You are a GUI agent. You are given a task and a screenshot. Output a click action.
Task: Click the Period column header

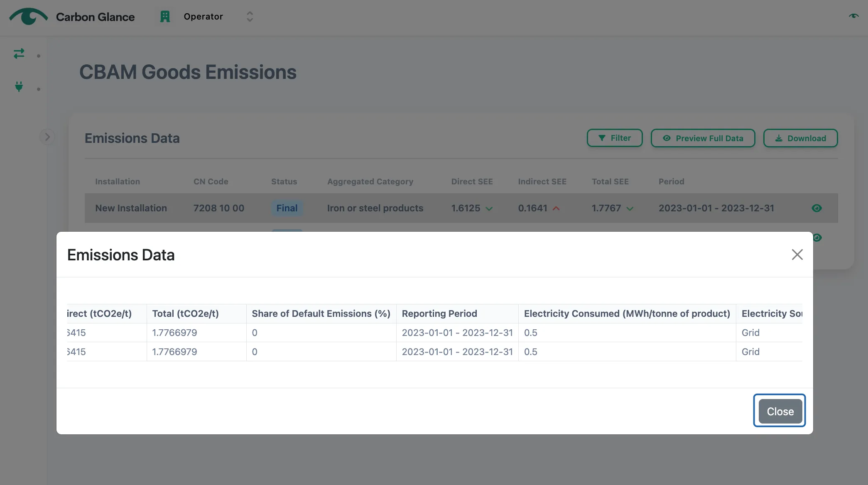(x=671, y=181)
